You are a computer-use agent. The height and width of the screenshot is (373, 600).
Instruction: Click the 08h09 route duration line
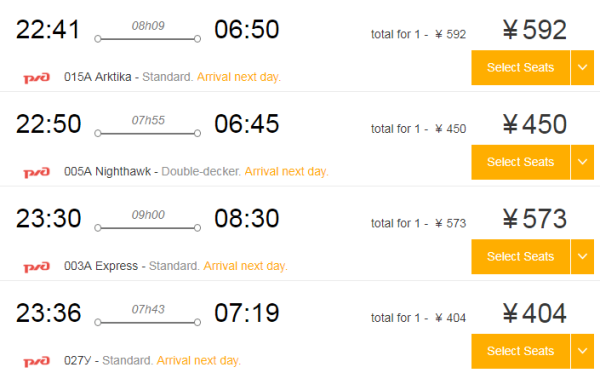point(148,39)
